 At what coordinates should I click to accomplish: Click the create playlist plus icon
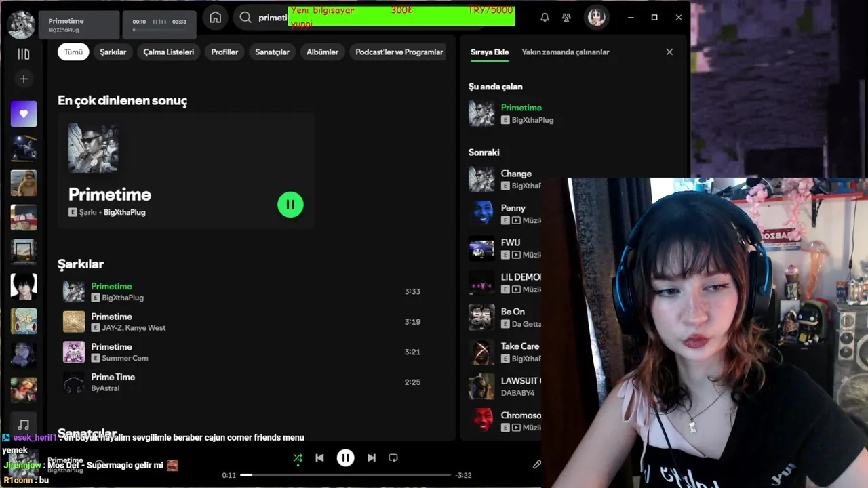click(x=23, y=79)
